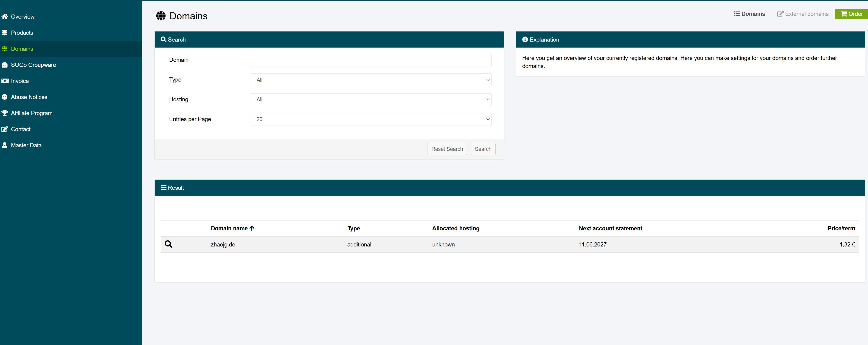This screenshot has height=345, width=868.
Task: Click the SOGo Groupware envelope icon
Action: pyautogui.click(x=4, y=65)
